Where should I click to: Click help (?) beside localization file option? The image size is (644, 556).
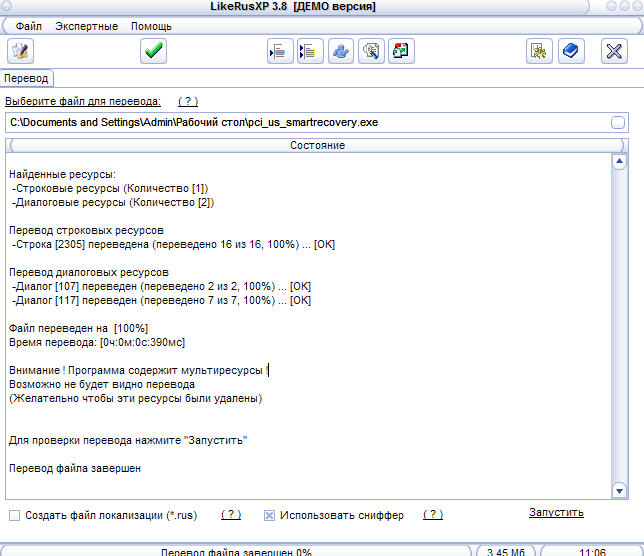[231, 515]
